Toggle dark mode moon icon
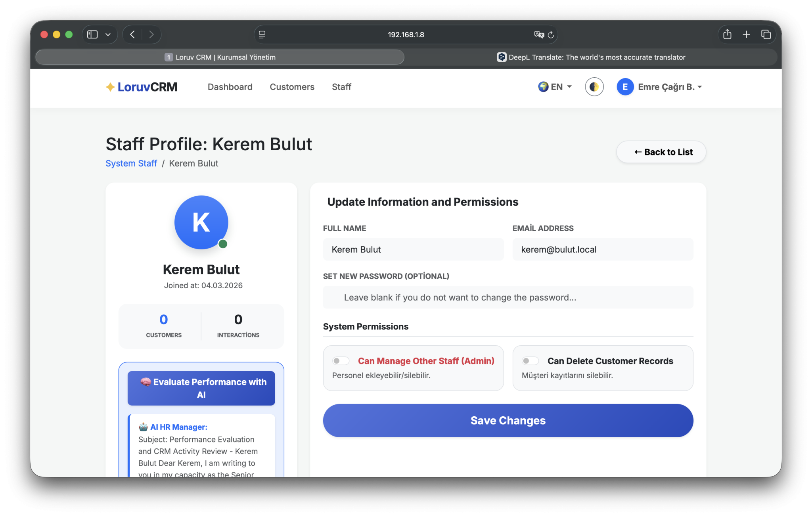This screenshot has width=812, height=517. point(594,87)
